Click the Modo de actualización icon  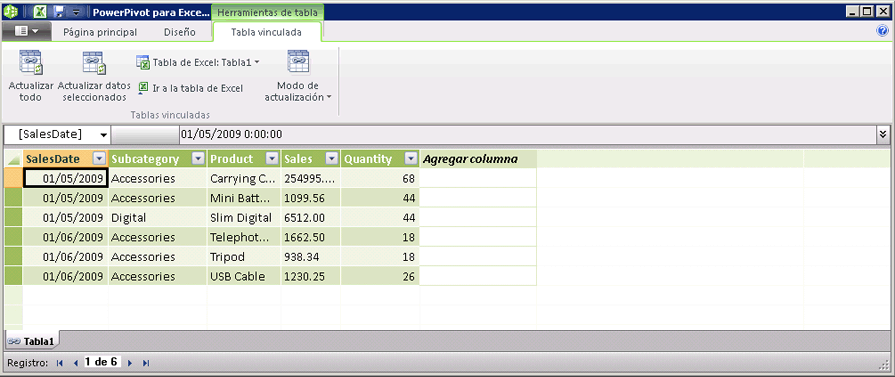click(x=298, y=62)
